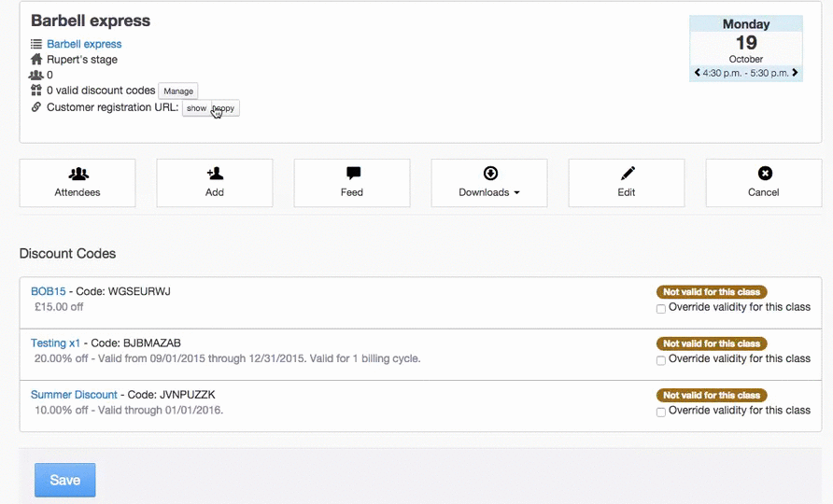Image resolution: width=833 pixels, height=504 pixels.
Task: Cancel the class with the X button
Action: [764, 182]
